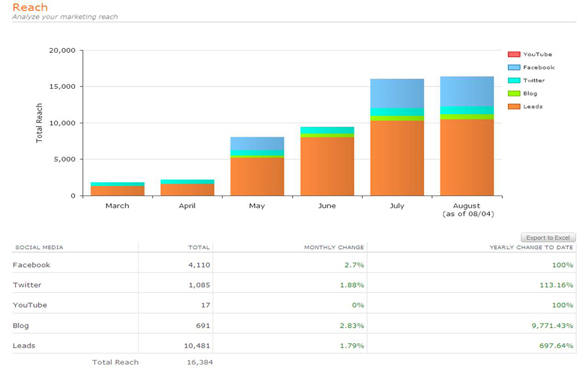Click the YouTube red legend swatch
This screenshot has height=370, width=587.
(514, 54)
